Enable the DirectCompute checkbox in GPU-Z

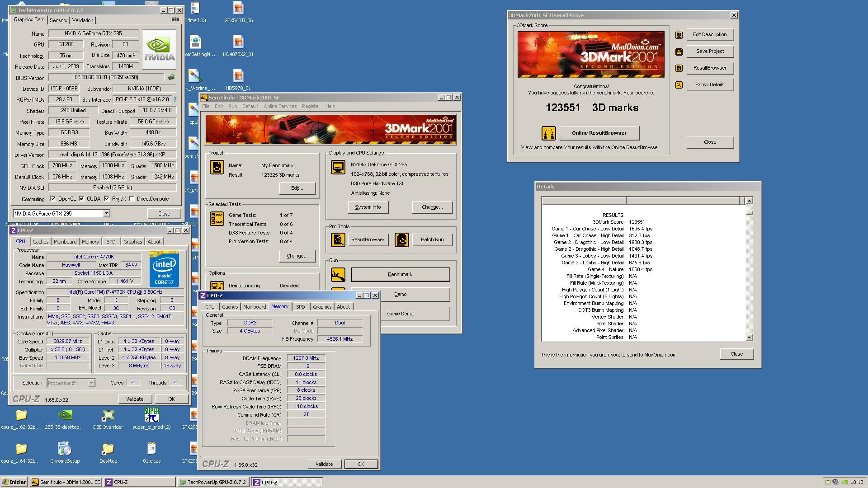click(x=132, y=199)
